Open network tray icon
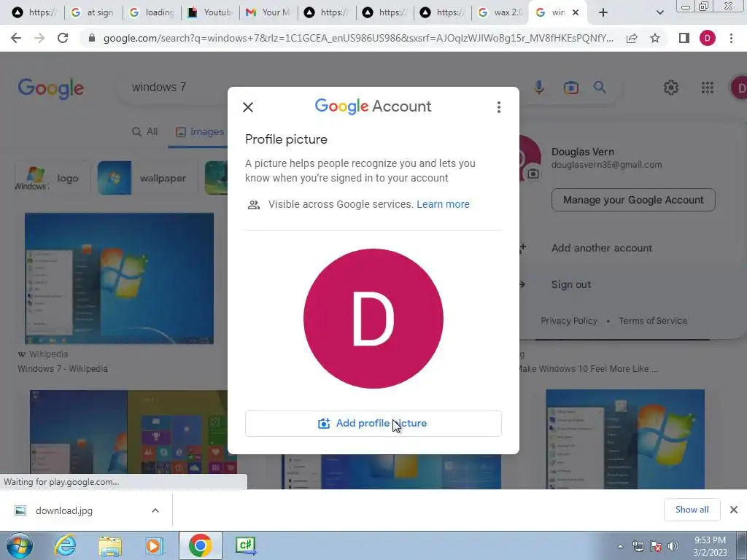The height and width of the screenshot is (560, 747). click(638, 546)
